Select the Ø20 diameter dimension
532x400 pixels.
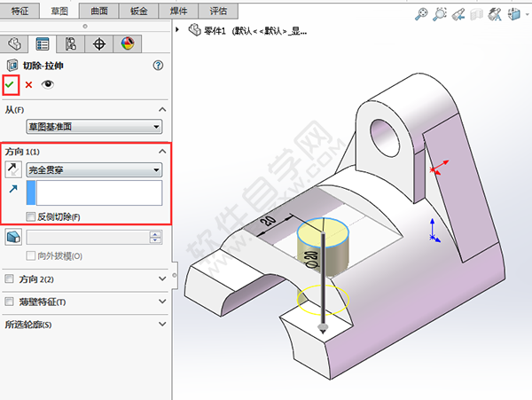tap(313, 260)
